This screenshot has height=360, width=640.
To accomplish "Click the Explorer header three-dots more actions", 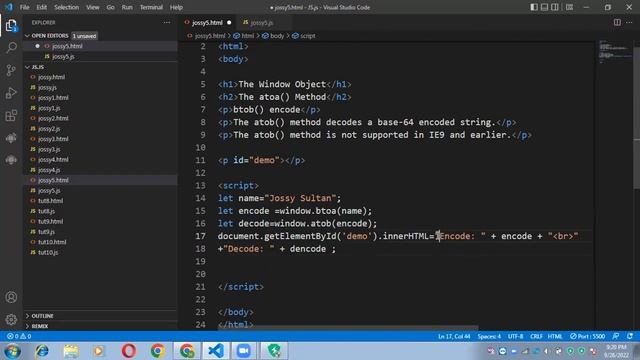I will [167, 22].
